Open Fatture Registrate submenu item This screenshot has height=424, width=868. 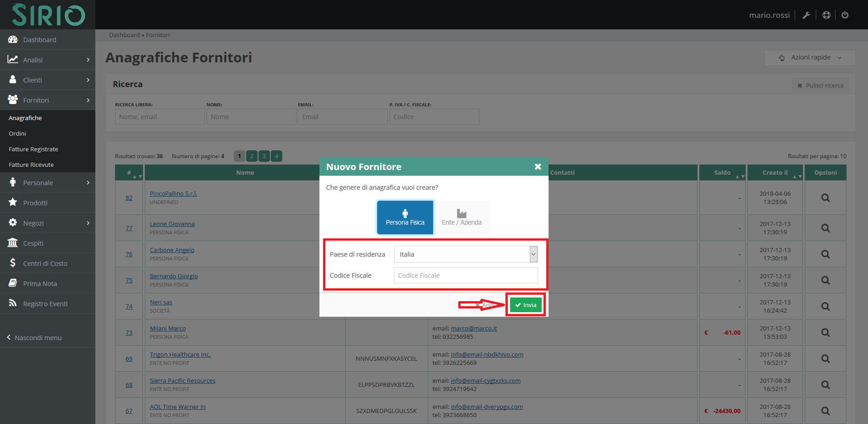(x=33, y=149)
